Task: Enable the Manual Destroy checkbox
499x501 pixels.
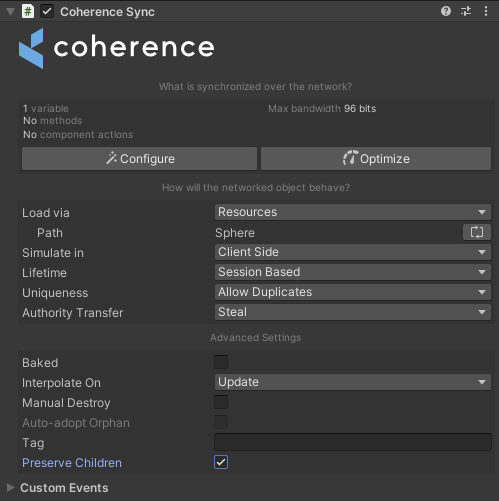Action: (x=221, y=402)
